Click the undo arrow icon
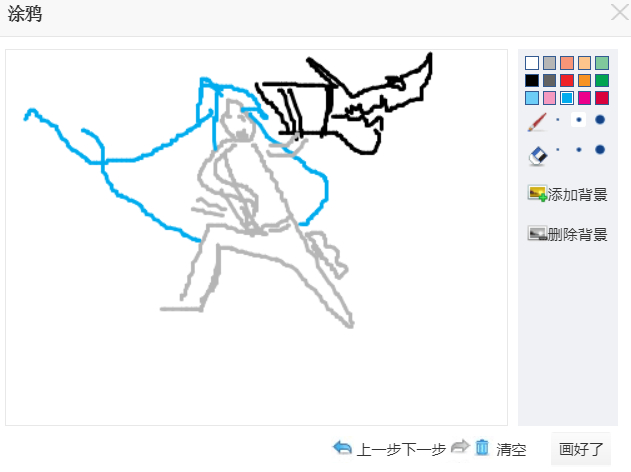The width and height of the screenshot is (631, 472). pos(342,447)
